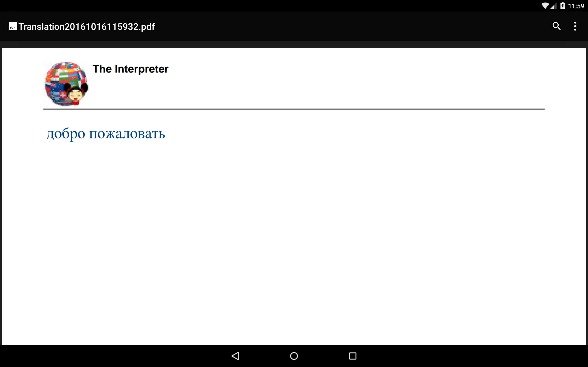Click the horizontal divider line under header
This screenshot has height=367, width=588.
coord(294,109)
